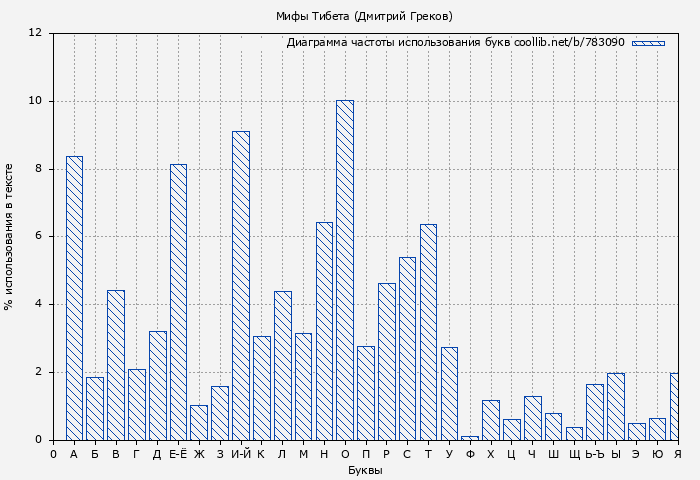
Task: Click the bar for letter Д
Action: [x=157, y=385]
